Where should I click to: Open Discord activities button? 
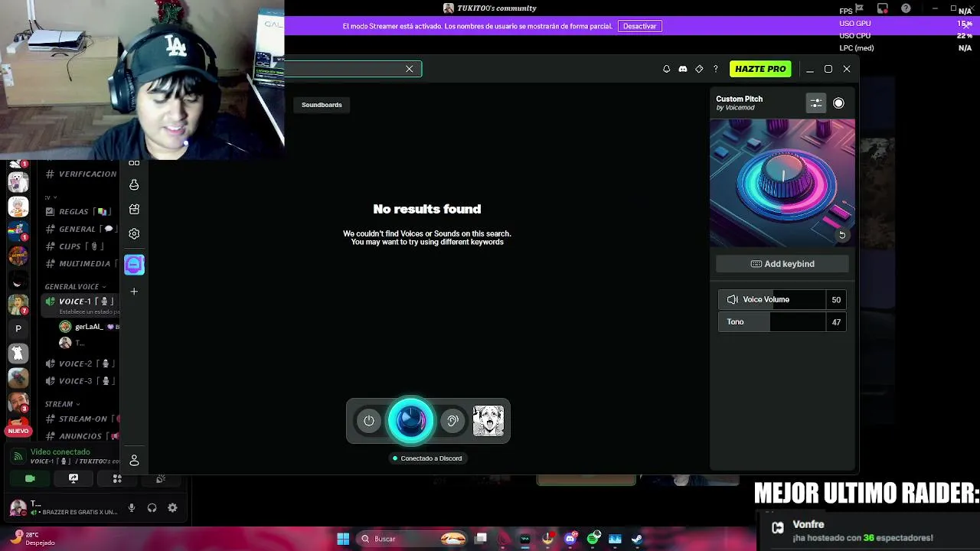coord(117,478)
